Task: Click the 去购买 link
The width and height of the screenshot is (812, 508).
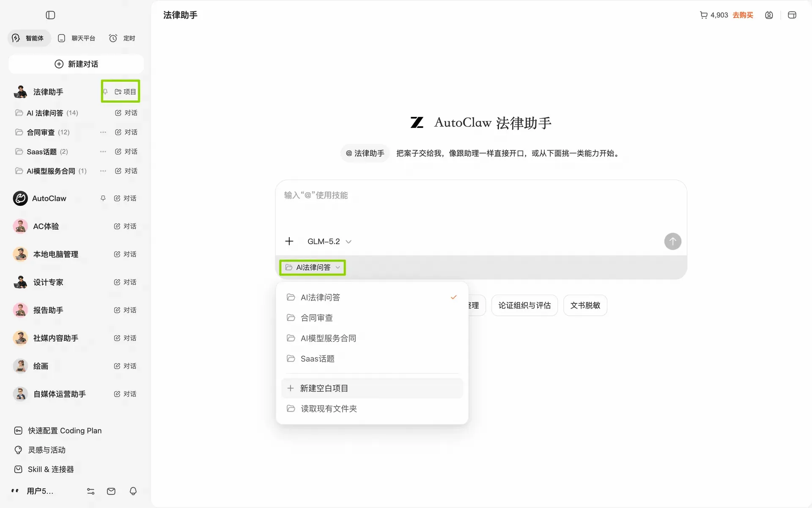Action: coord(743,15)
